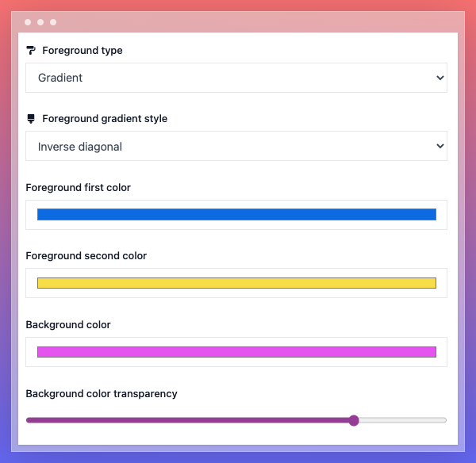The height and width of the screenshot is (463, 476).
Task: Click the Background color transparency slider handle
Action: click(x=354, y=420)
